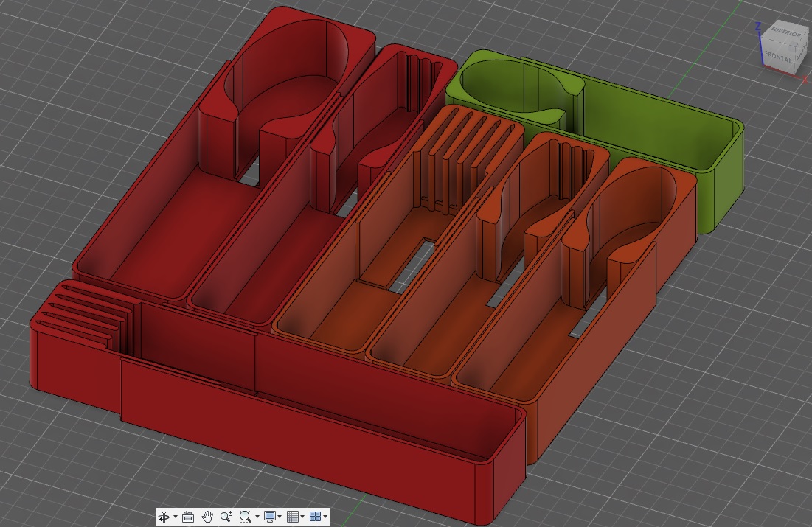Click the Grid and Snaps icon
The height and width of the screenshot is (527, 812).
click(292, 517)
